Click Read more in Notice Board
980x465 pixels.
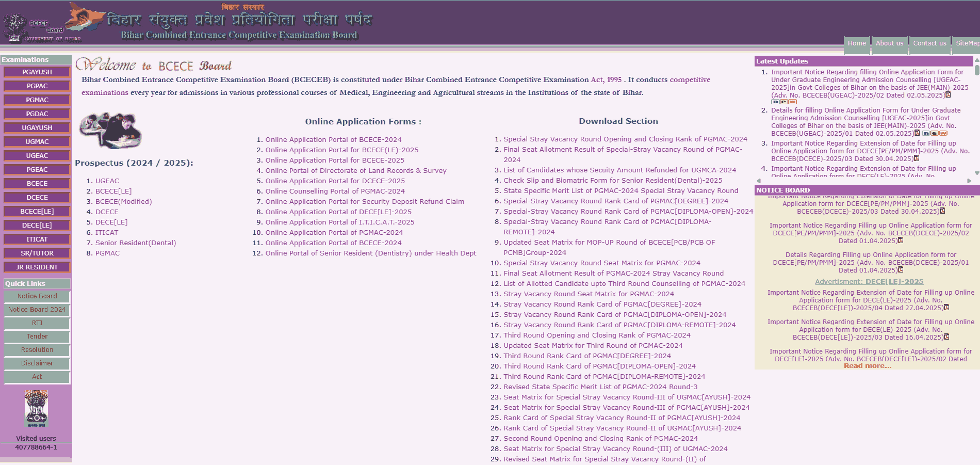tap(868, 366)
